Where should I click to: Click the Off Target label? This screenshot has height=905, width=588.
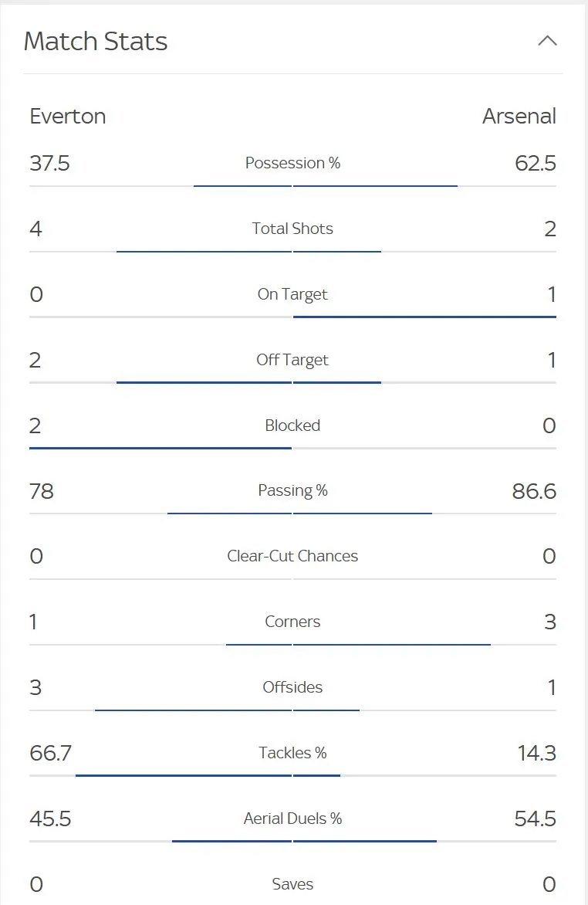(292, 360)
